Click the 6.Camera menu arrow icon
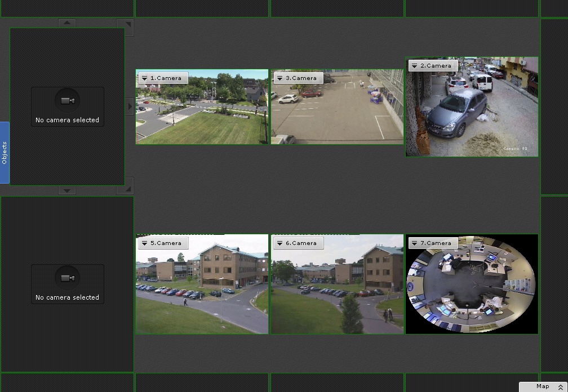 tap(280, 243)
